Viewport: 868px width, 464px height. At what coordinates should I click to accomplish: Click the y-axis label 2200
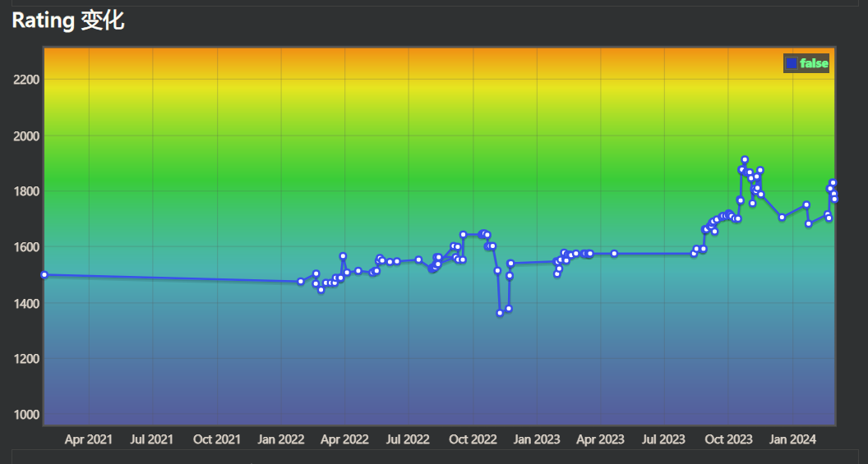tap(26, 80)
